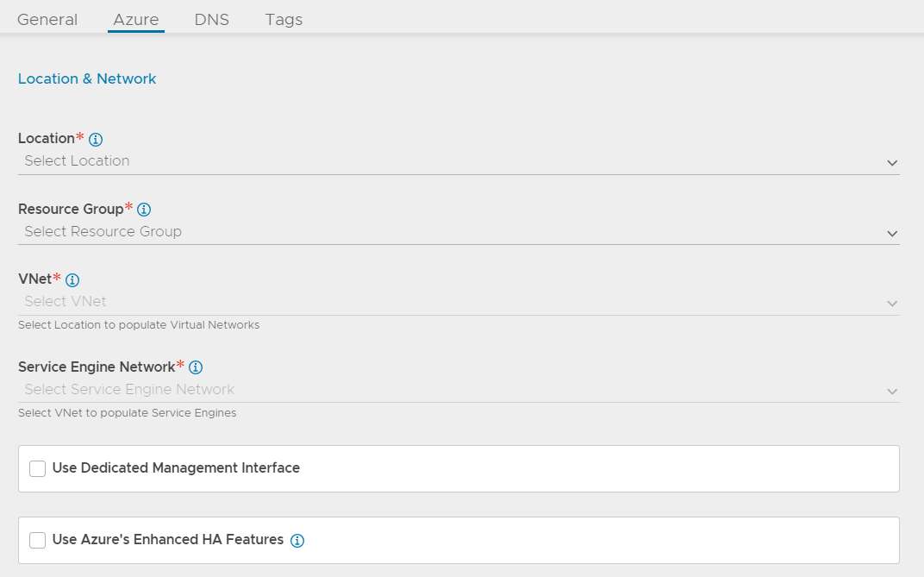Click the Select Service Engine Network placeholder text
924x577 pixels.
[x=129, y=390]
